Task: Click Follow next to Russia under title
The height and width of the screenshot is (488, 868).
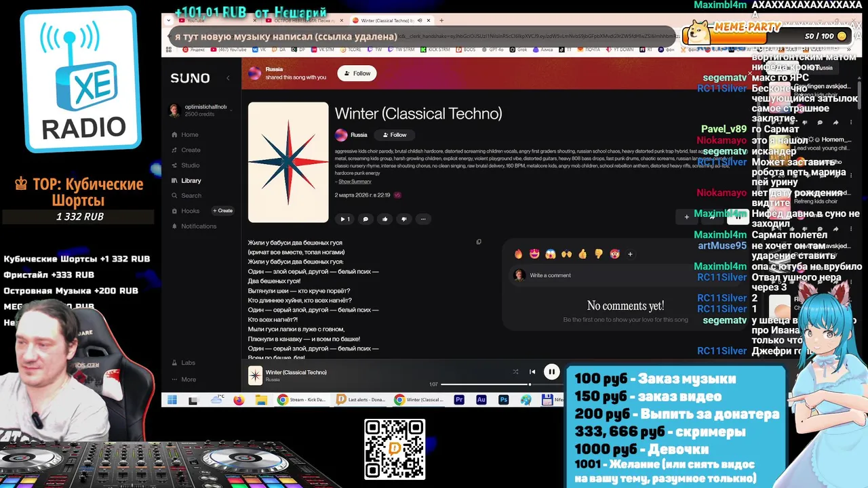Action: tap(394, 135)
